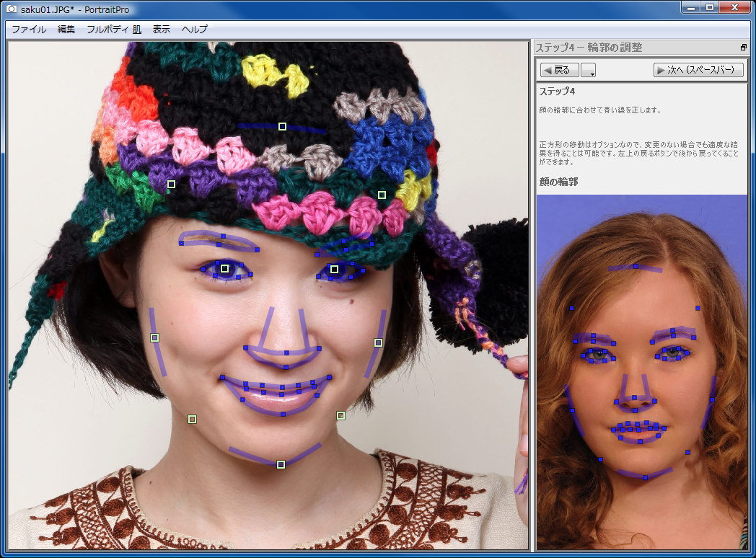Select the left cheek outline square handle
Image resolution: width=756 pixels, height=558 pixels.
point(155,338)
